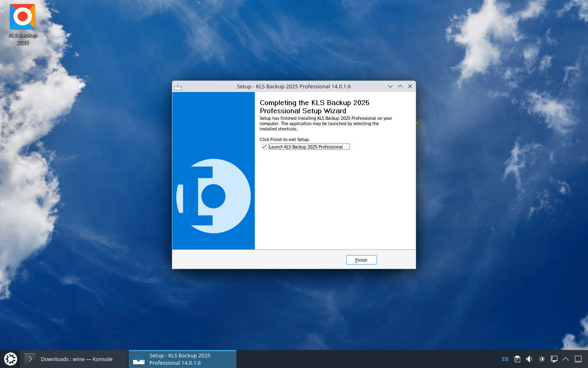Viewport: 588px width, 368px height.
Task: Expand the hidden system tray icons
Action: pyautogui.click(x=566, y=359)
